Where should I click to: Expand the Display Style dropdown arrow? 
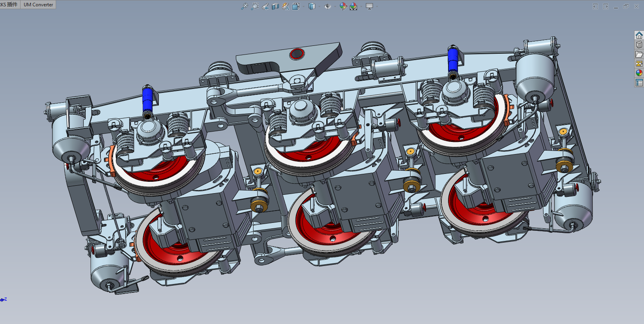319,6
